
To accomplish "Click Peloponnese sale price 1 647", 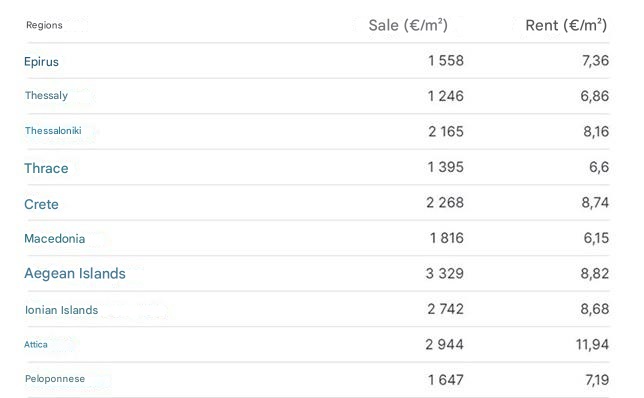I will pyautogui.click(x=446, y=380).
